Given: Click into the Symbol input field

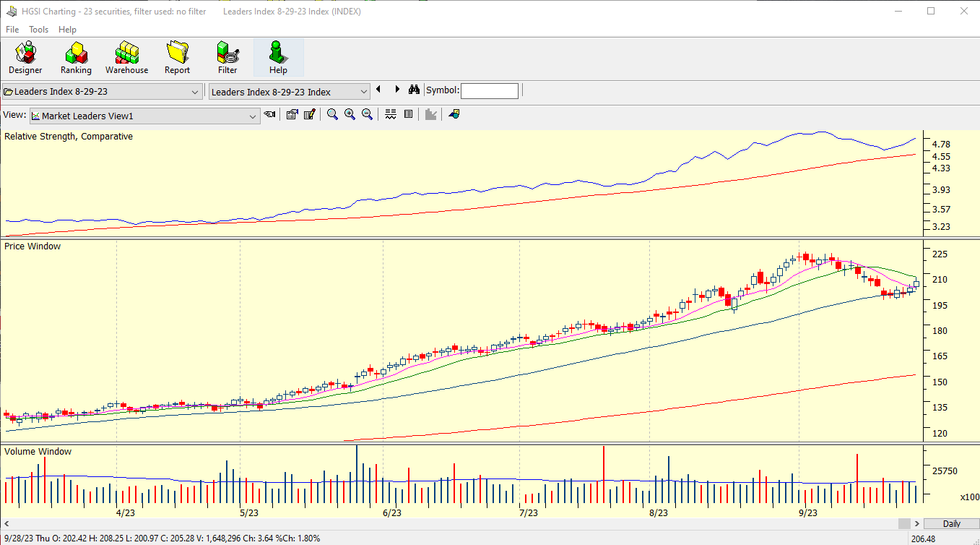Looking at the screenshot, I should pyautogui.click(x=490, y=91).
